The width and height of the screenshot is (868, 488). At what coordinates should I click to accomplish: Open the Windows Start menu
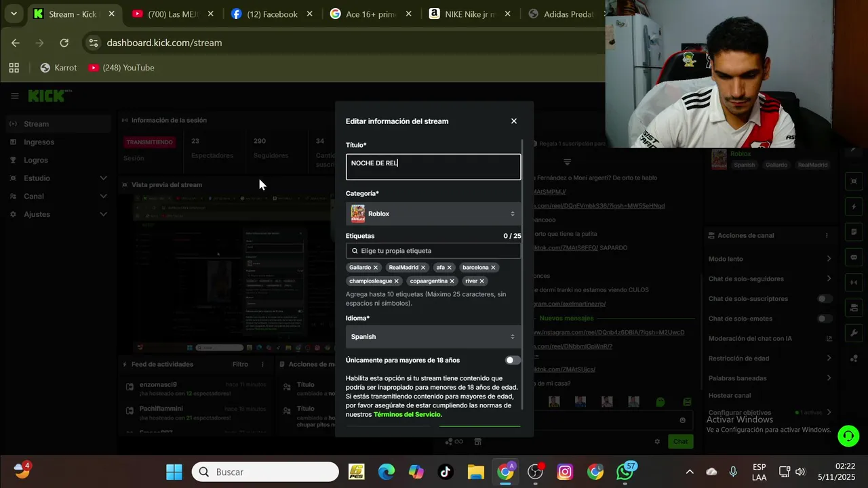pyautogui.click(x=174, y=472)
